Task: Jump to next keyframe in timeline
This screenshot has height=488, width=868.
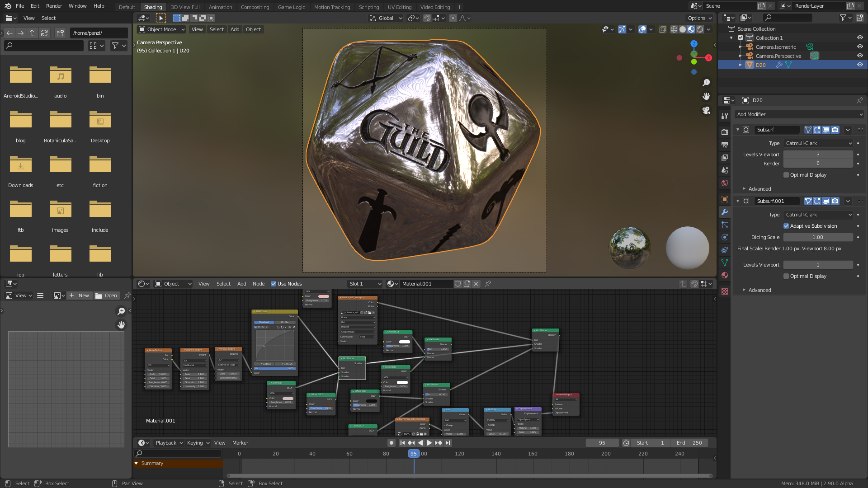Action: [x=439, y=443]
